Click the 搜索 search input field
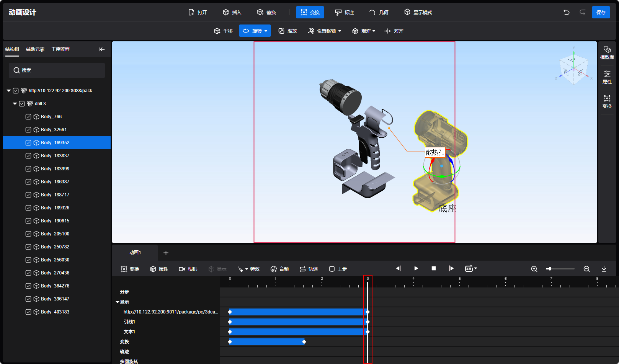Image resolution: width=619 pixels, height=364 pixels. (x=57, y=70)
